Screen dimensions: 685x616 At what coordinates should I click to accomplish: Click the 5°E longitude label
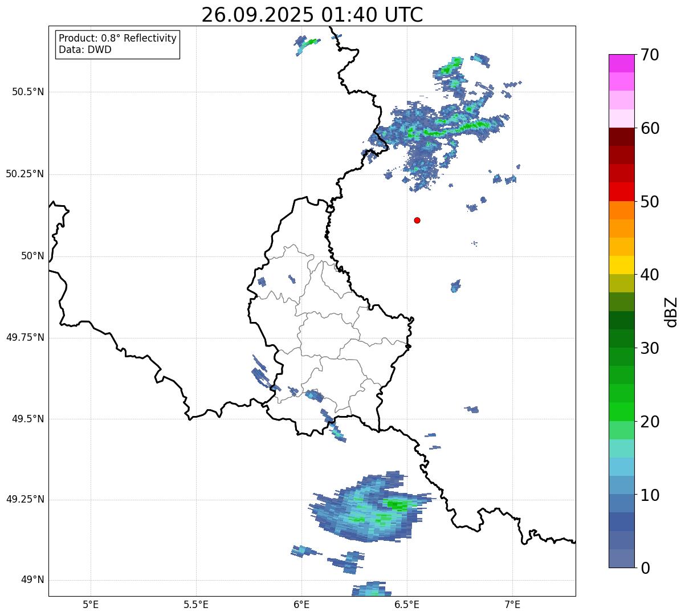coord(91,604)
